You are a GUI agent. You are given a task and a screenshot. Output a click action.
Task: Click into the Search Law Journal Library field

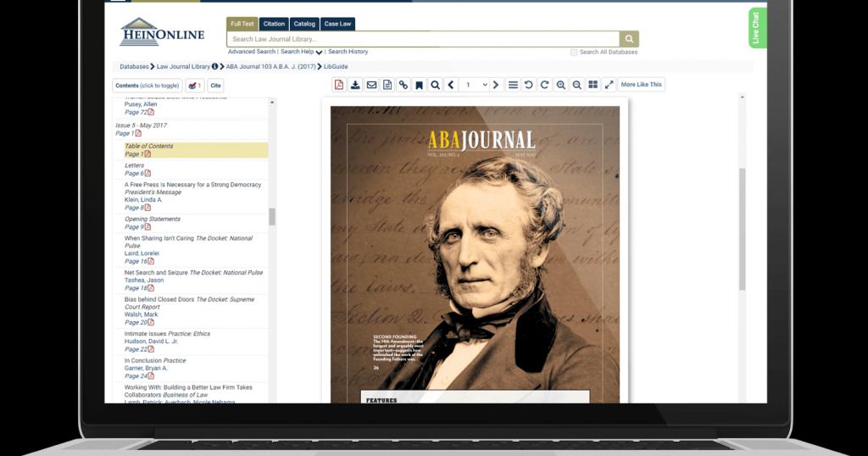pos(423,39)
